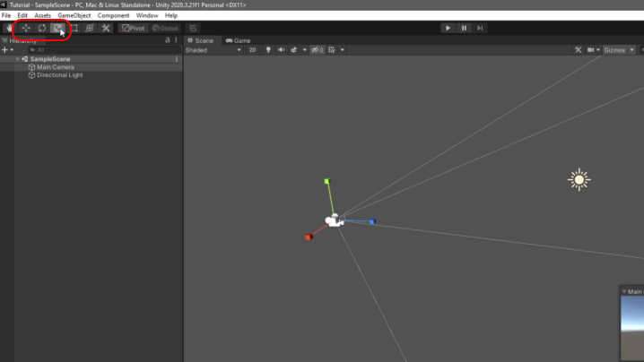
Task: Click the blue Z-axis scale handle
Action: pos(372,221)
